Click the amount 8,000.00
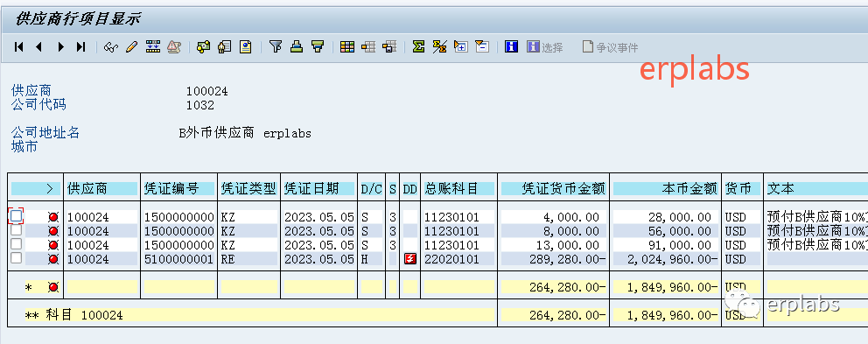The width and height of the screenshot is (868, 344). tap(571, 231)
